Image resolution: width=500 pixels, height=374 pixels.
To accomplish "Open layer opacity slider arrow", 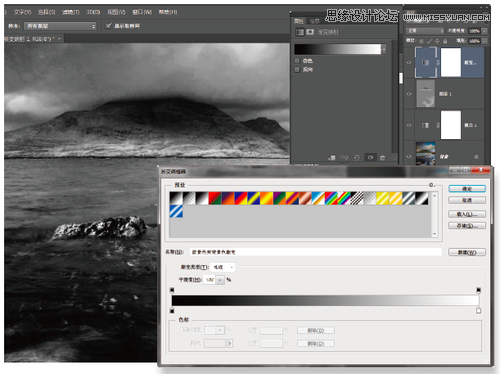I will (x=484, y=31).
